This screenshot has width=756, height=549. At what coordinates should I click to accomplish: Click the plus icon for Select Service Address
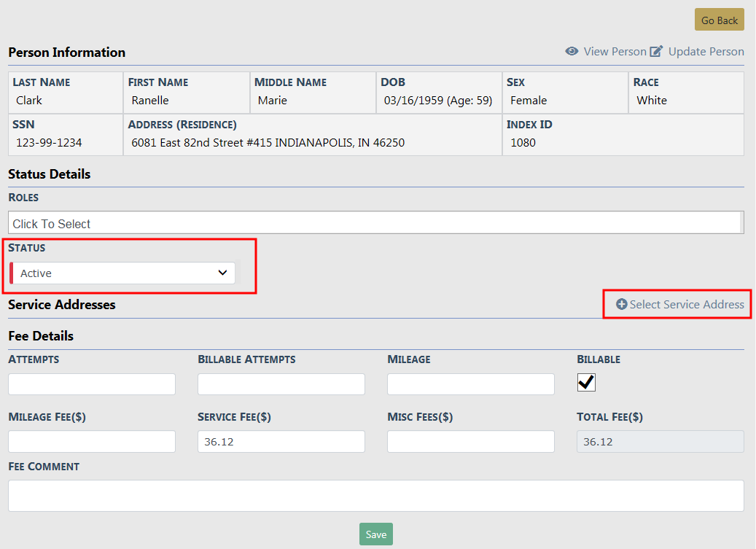click(622, 304)
